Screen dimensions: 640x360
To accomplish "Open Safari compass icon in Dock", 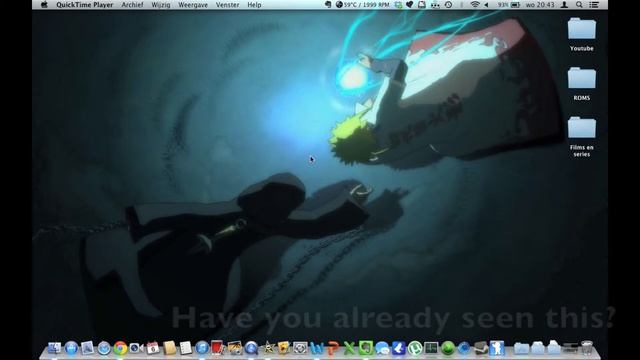I will pos(104,348).
